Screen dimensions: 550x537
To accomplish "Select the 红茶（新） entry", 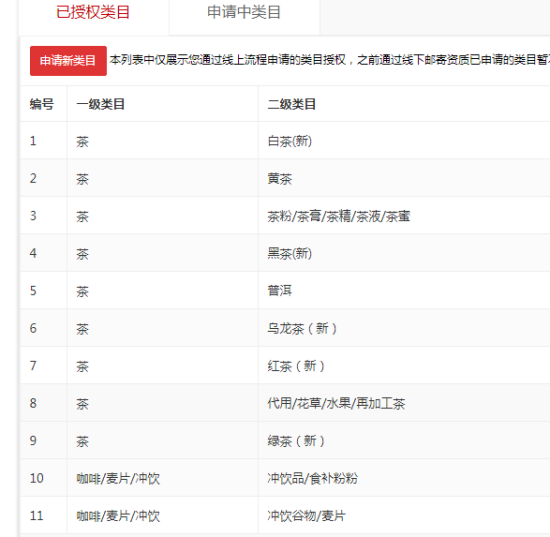I will point(296,366).
